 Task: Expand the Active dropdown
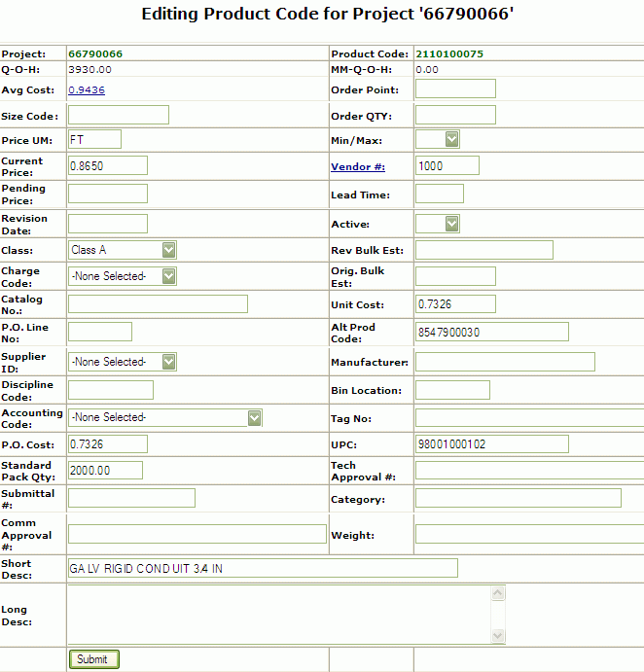[x=437, y=224]
